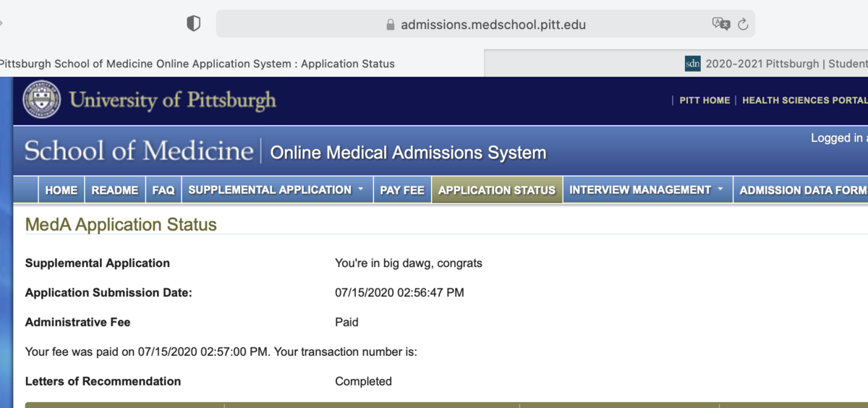This screenshot has height=408, width=868.
Task: Click the Application Submission Date label
Action: point(109,293)
